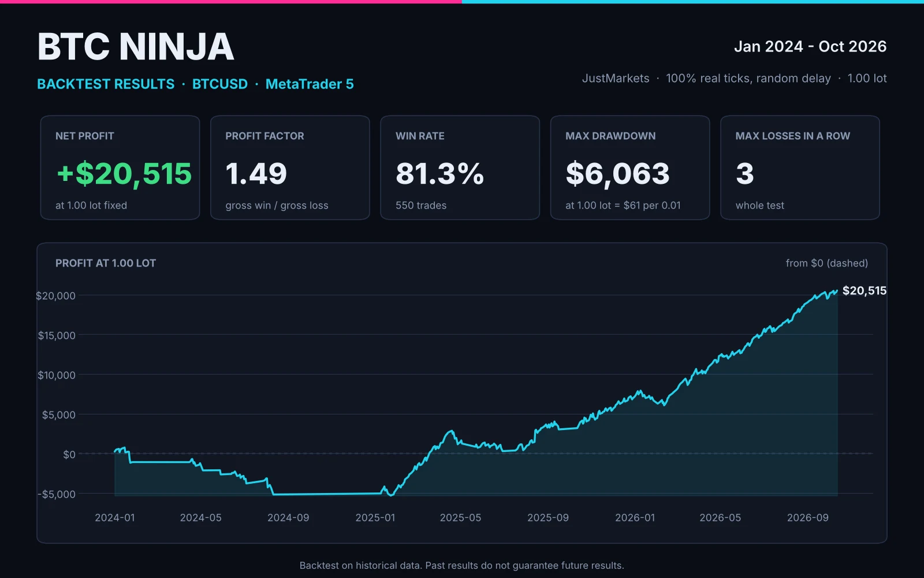The image size is (924, 578).
Task: Click the '1.00 lot' header text
Action: [x=867, y=78]
